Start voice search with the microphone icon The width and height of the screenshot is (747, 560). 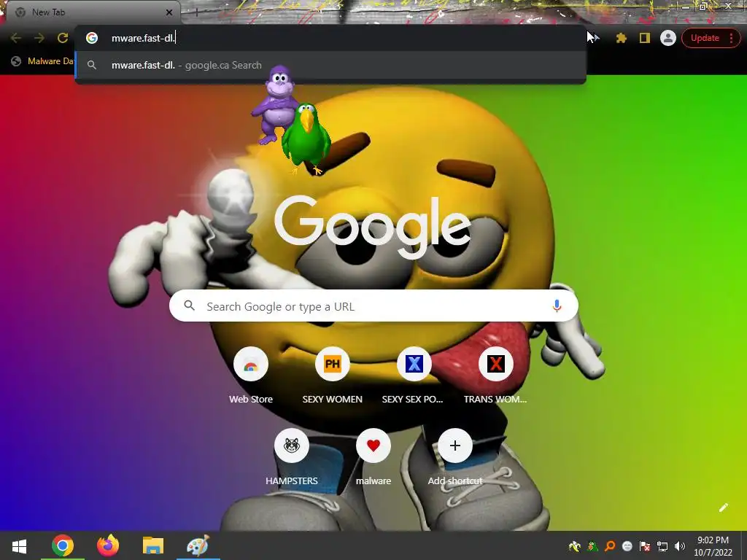click(557, 306)
